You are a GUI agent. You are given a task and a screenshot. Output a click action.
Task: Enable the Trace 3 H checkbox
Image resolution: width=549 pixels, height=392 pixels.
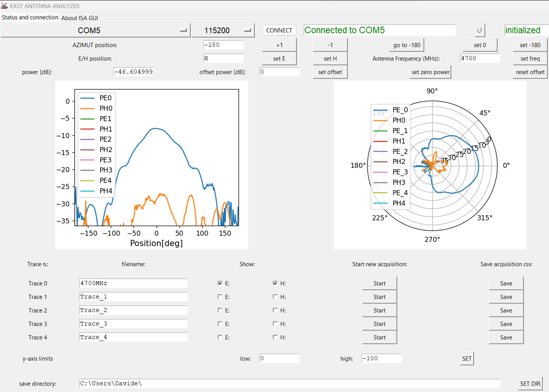[x=275, y=324]
